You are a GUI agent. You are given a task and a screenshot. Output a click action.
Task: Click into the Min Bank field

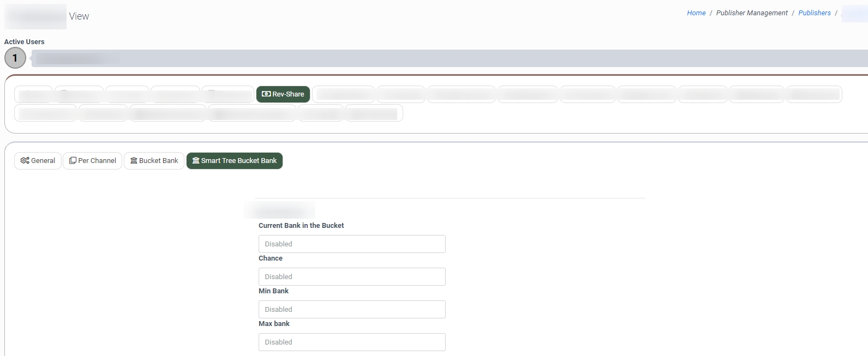click(x=352, y=310)
